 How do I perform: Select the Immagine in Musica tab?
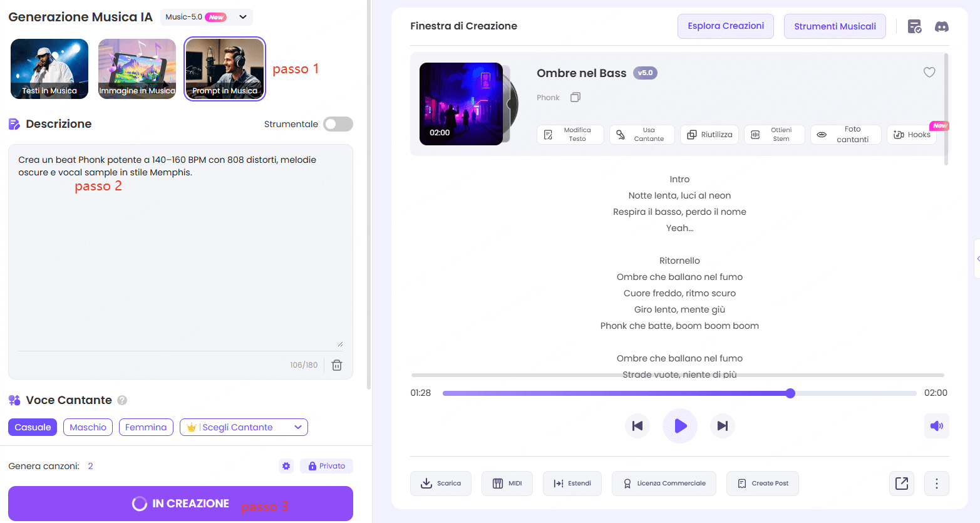(x=137, y=69)
